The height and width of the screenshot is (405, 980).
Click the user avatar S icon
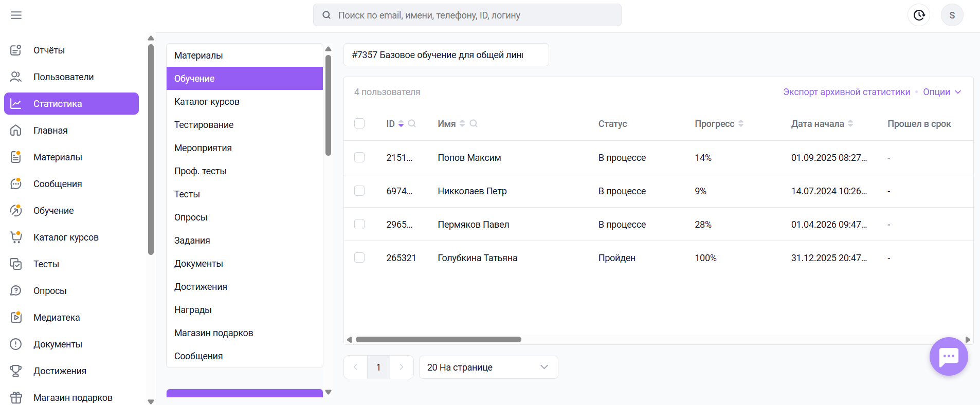pos(952,15)
